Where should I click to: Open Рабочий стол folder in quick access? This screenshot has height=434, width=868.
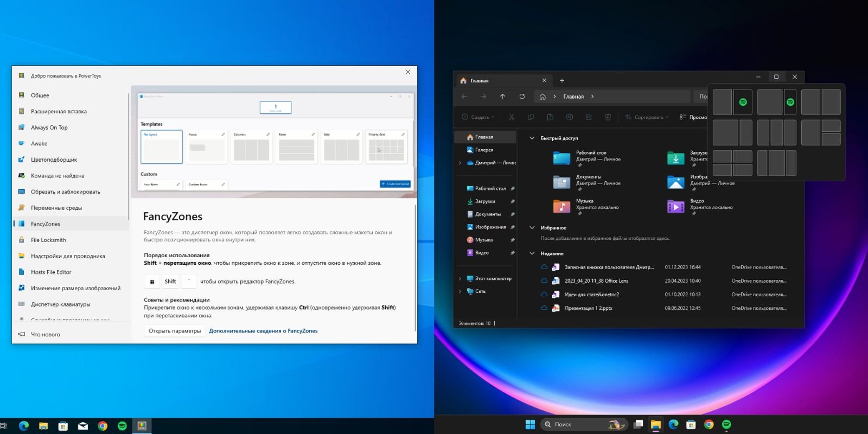point(587,157)
